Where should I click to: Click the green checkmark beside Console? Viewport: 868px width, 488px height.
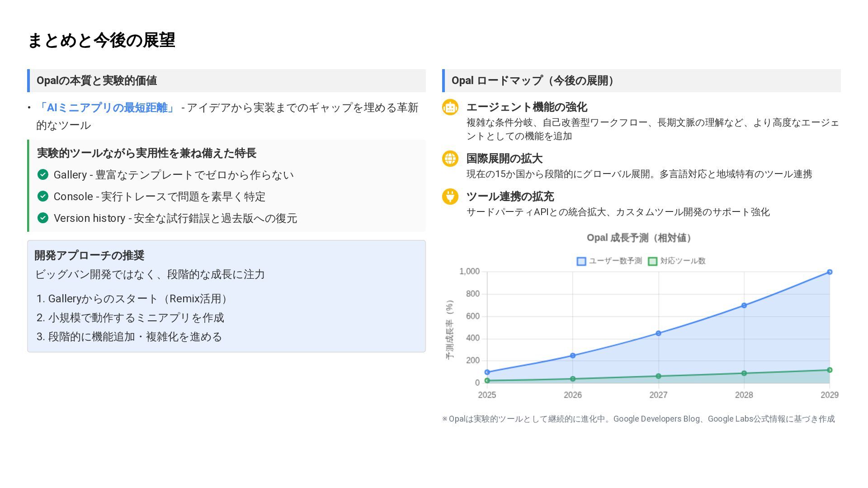pyautogui.click(x=43, y=196)
